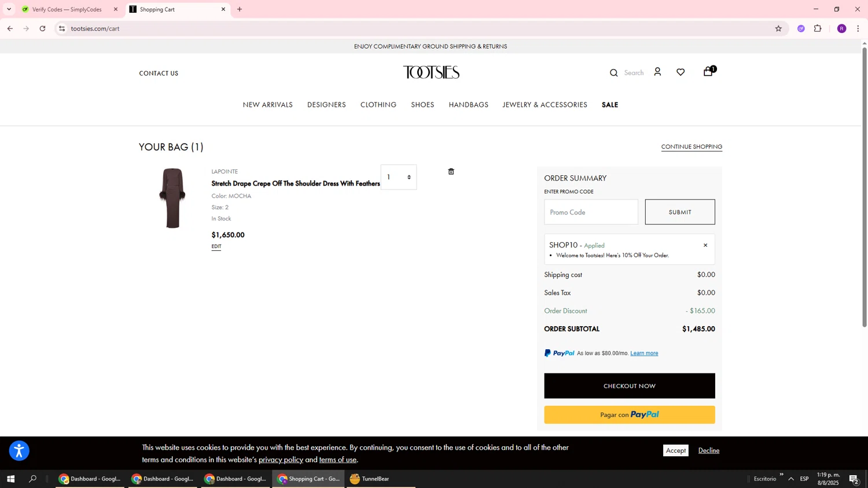Open the terms of use link
The height and width of the screenshot is (488, 868).
click(x=338, y=460)
